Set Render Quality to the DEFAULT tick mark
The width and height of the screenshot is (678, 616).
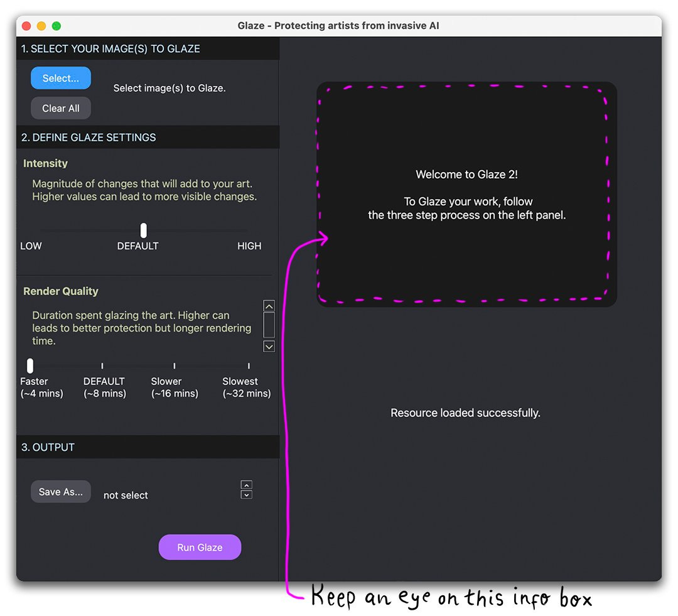pos(102,366)
